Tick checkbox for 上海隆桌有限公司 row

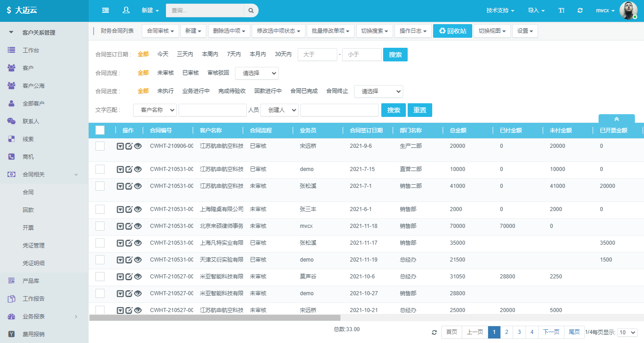(x=100, y=209)
